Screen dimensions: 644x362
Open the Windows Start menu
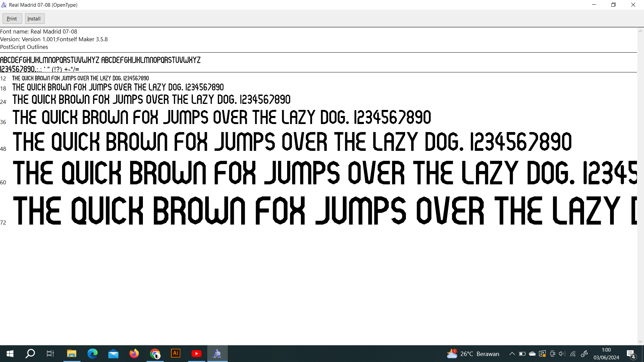coord(10,354)
